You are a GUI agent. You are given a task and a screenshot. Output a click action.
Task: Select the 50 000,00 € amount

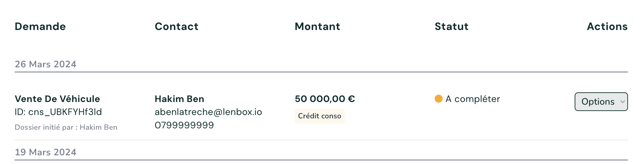tap(321, 99)
